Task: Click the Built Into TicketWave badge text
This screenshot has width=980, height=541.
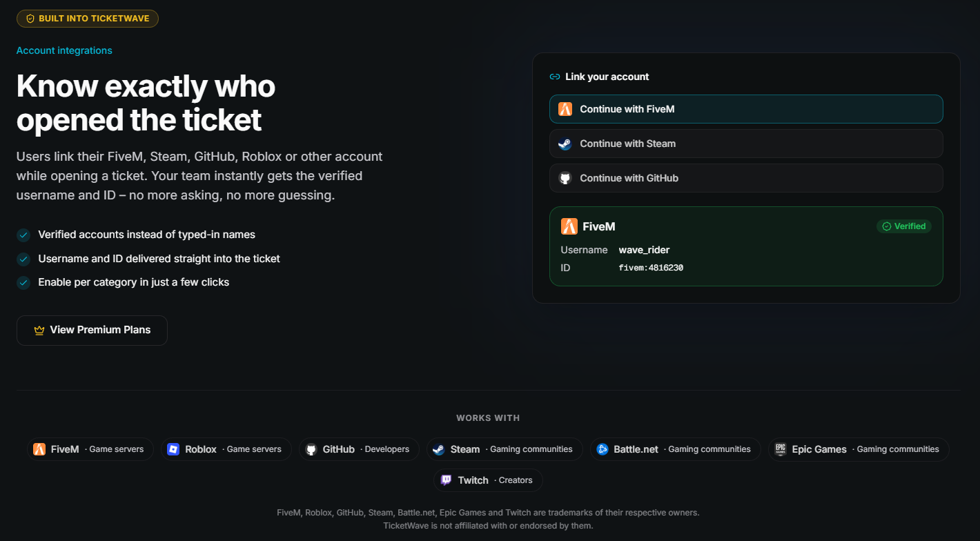Action: [x=94, y=19]
